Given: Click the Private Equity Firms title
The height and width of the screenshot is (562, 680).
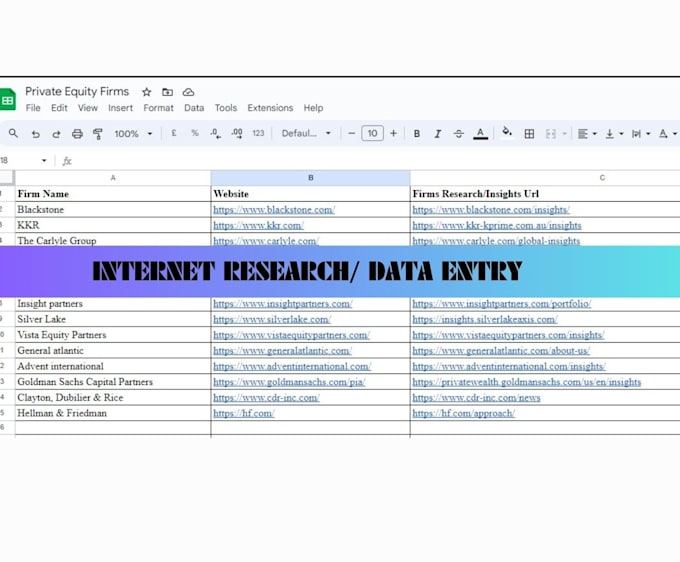Looking at the screenshot, I should click(77, 91).
